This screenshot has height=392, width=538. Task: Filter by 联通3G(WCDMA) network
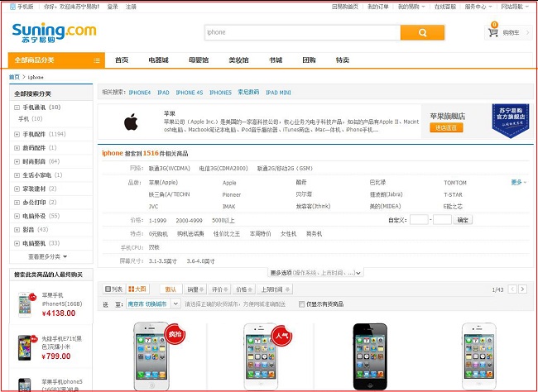170,169
